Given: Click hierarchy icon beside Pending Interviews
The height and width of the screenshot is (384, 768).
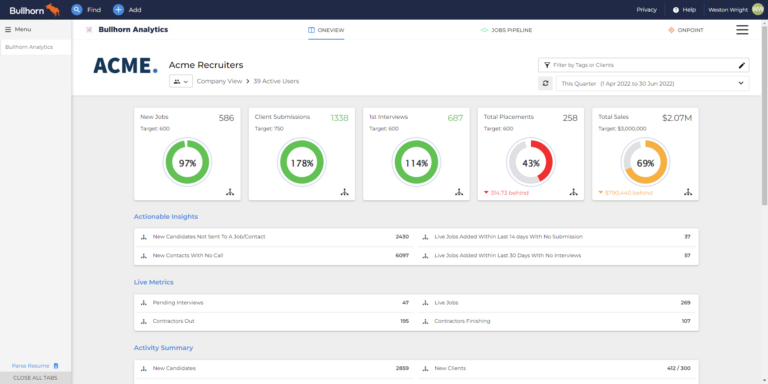Looking at the screenshot, I should pyautogui.click(x=144, y=303).
